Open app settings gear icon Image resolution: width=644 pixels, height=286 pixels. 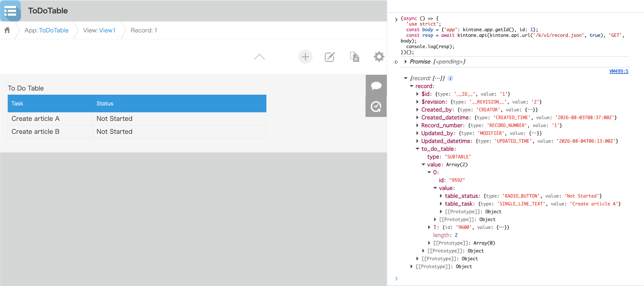379,57
